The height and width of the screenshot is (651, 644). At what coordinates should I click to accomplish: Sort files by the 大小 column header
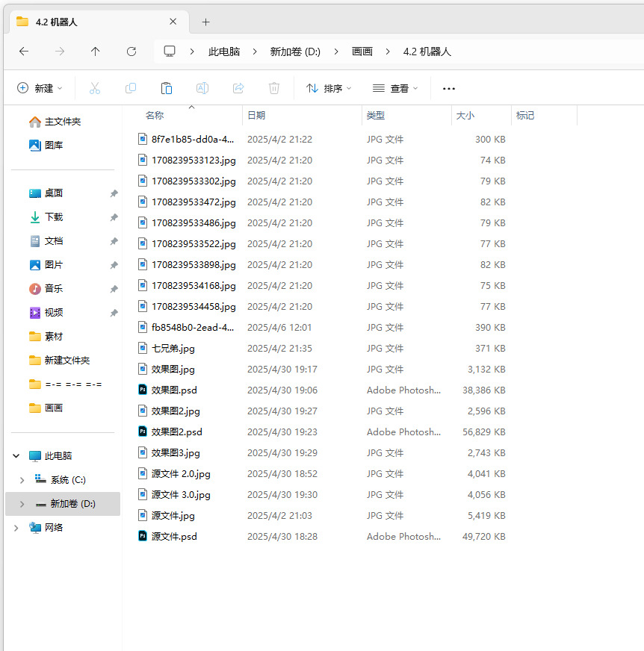tap(465, 116)
